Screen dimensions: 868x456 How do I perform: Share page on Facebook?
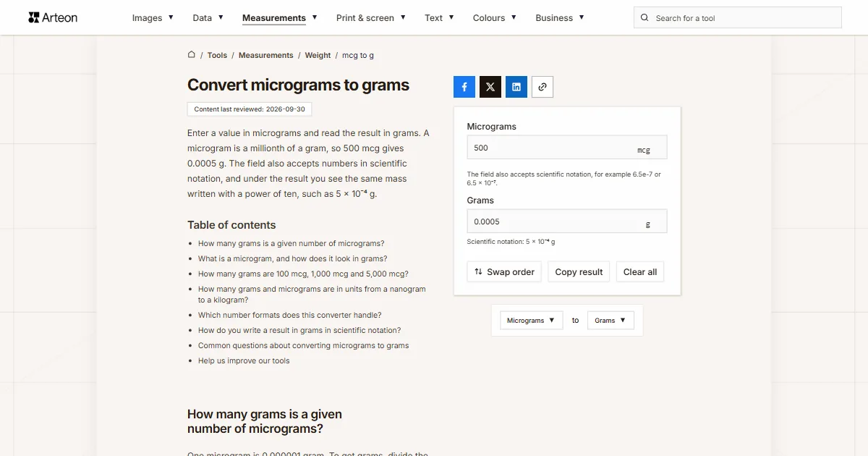(464, 87)
